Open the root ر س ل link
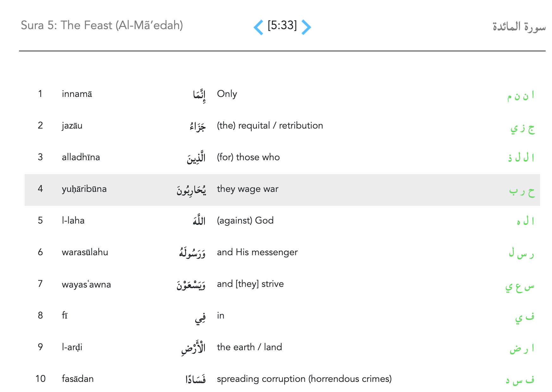The height and width of the screenshot is (392, 552). pos(521,253)
